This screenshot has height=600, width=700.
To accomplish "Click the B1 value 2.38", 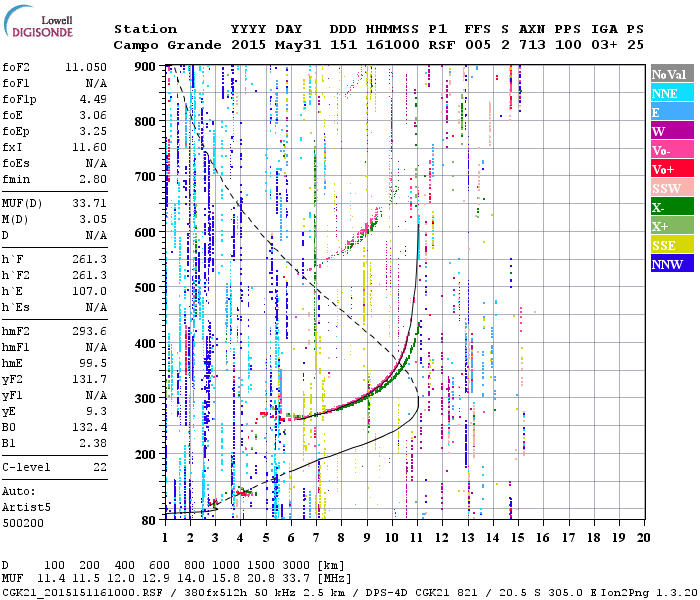I will click(x=93, y=443).
